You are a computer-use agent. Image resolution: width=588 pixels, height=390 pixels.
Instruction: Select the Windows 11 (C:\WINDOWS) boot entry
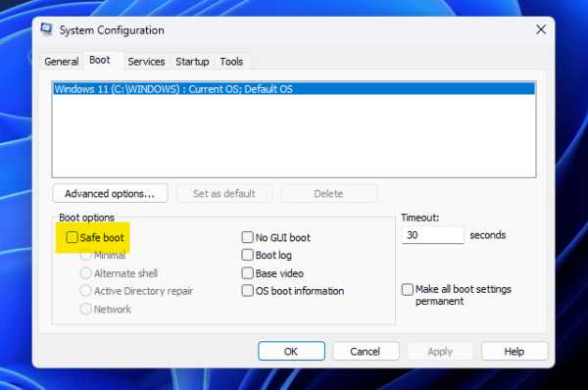click(x=294, y=89)
